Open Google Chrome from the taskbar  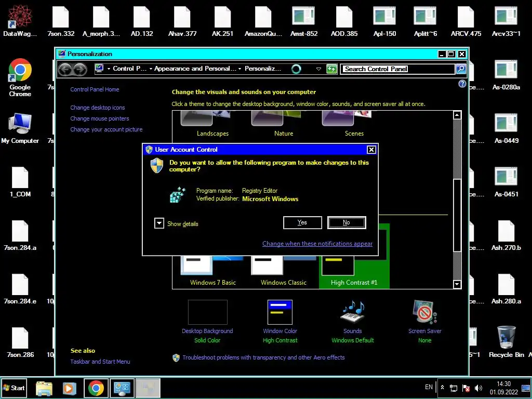(x=96, y=388)
